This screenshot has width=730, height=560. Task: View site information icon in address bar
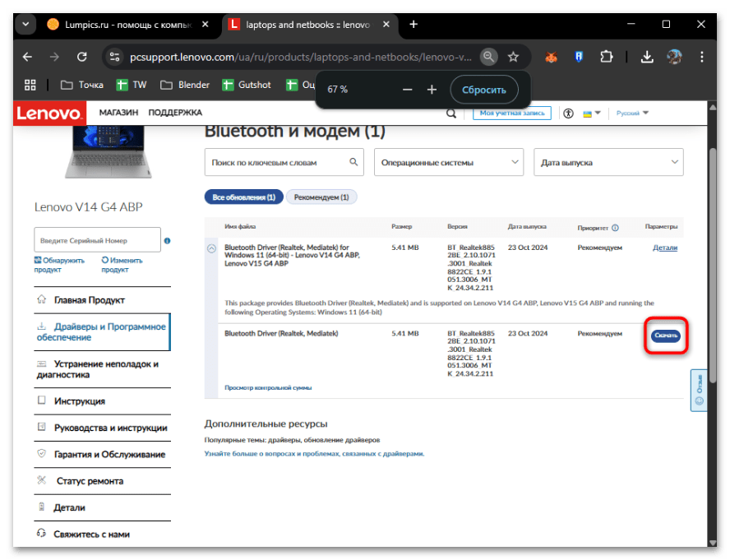click(114, 57)
